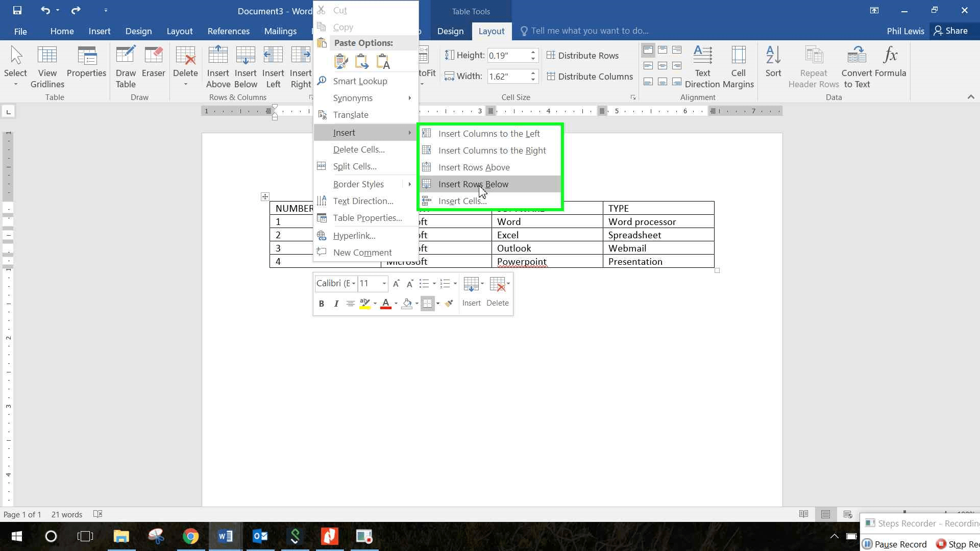This screenshot has height=551, width=980.
Task: Toggle bold formatting on the mini toolbar
Action: pyautogui.click(x=321, y=303)
